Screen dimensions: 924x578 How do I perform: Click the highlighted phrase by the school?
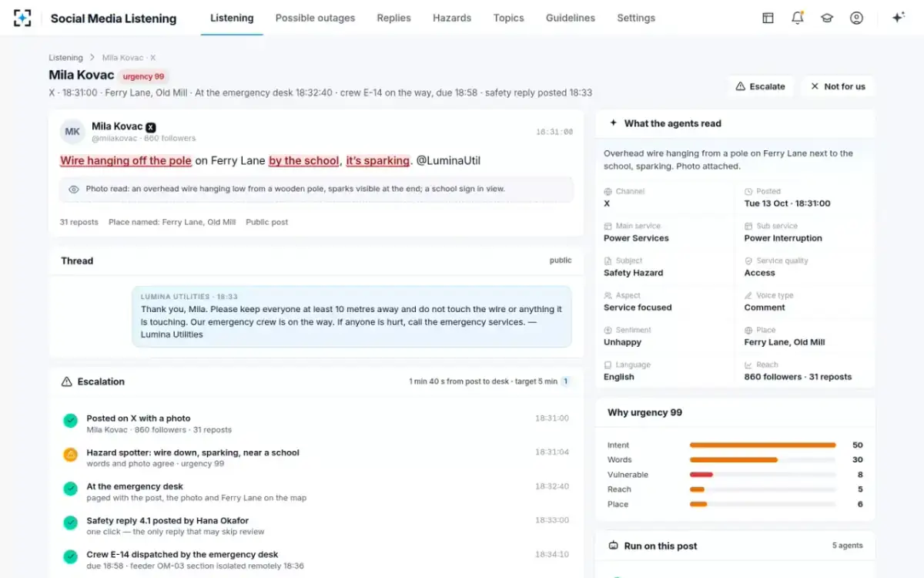304,160
